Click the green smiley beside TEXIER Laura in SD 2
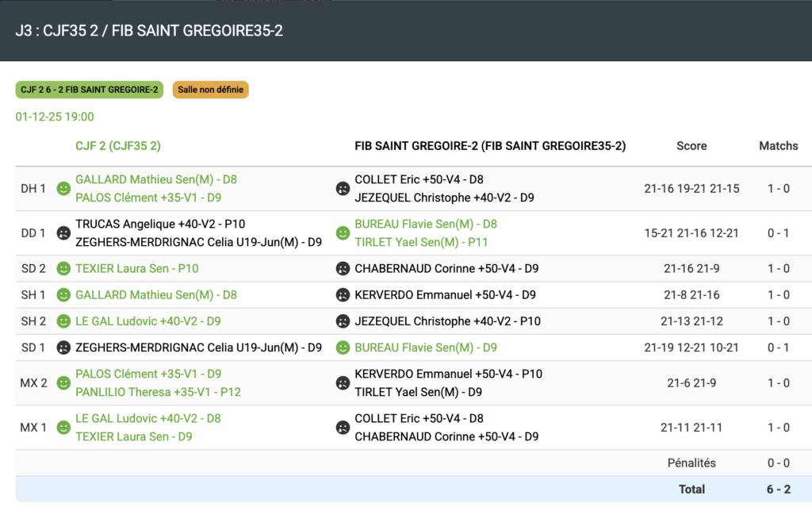 63,269
